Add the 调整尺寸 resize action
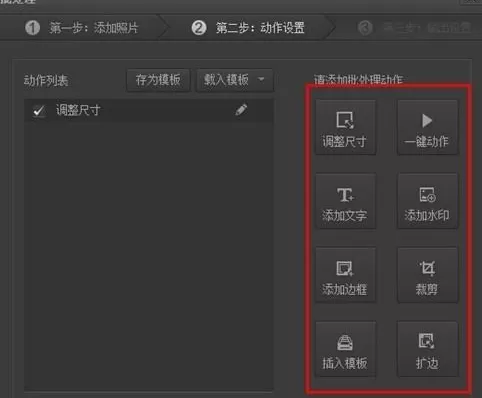 coord(345,128)
